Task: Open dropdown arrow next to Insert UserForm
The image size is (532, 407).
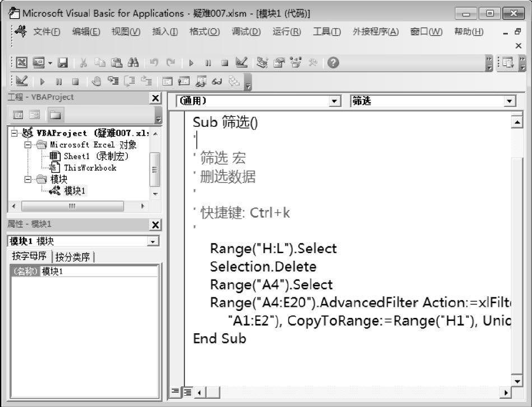Action: pyautogui.click(x=50, y=63)
